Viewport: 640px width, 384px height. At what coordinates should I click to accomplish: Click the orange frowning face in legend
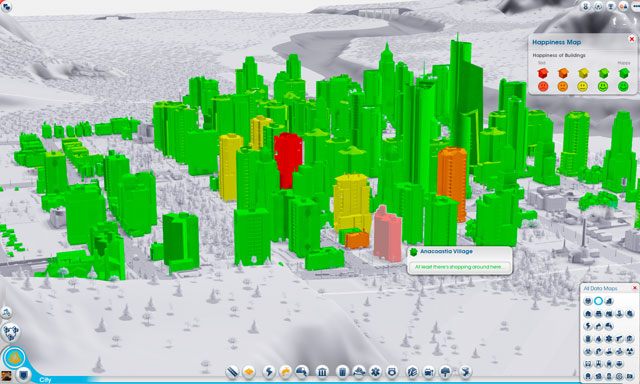coord(563,87)
